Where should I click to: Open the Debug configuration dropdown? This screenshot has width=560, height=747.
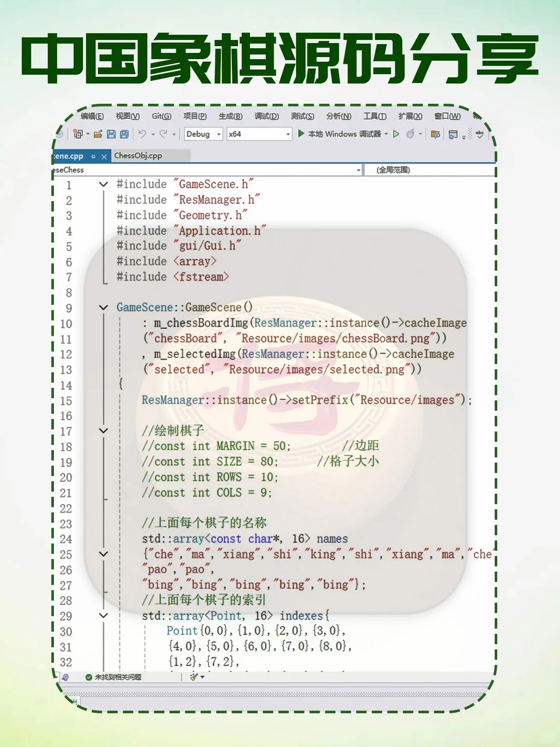[204, 134]
